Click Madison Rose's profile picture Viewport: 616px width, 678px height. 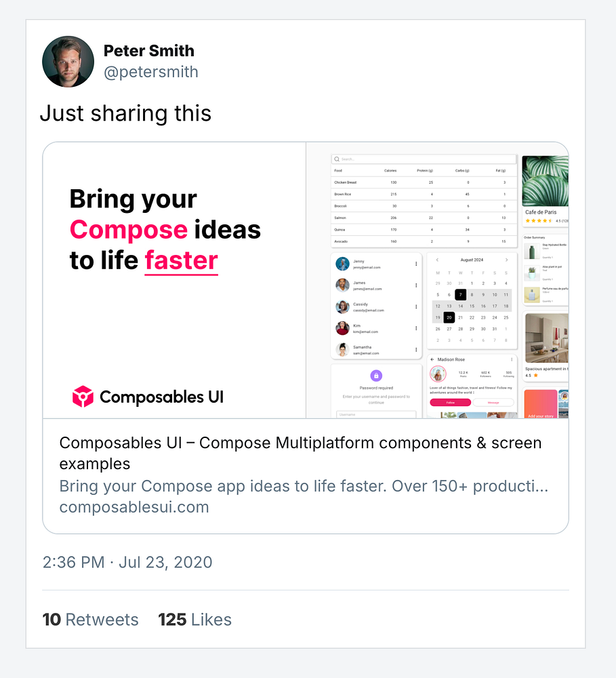coord(438,374)
